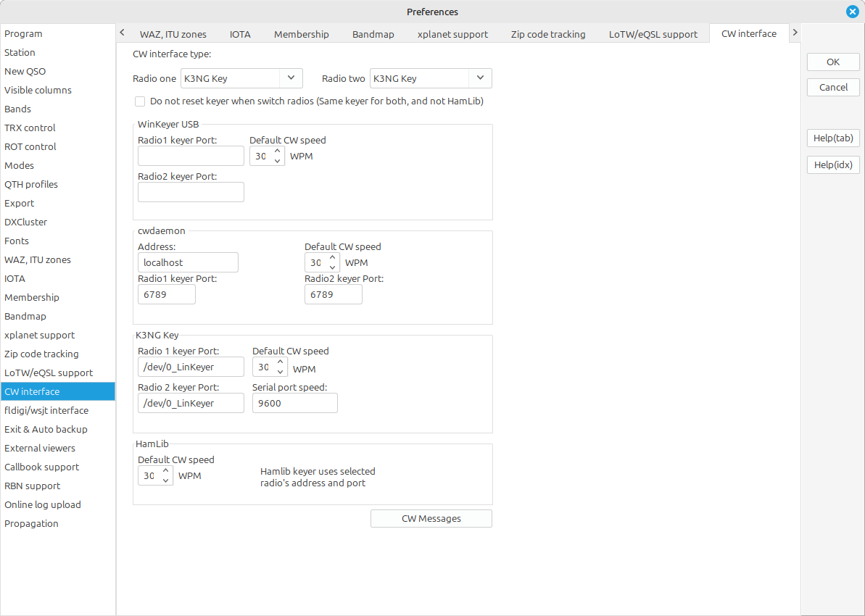
Task: Decrease cwdaemon default CW speed
Action: click(333, 267)
